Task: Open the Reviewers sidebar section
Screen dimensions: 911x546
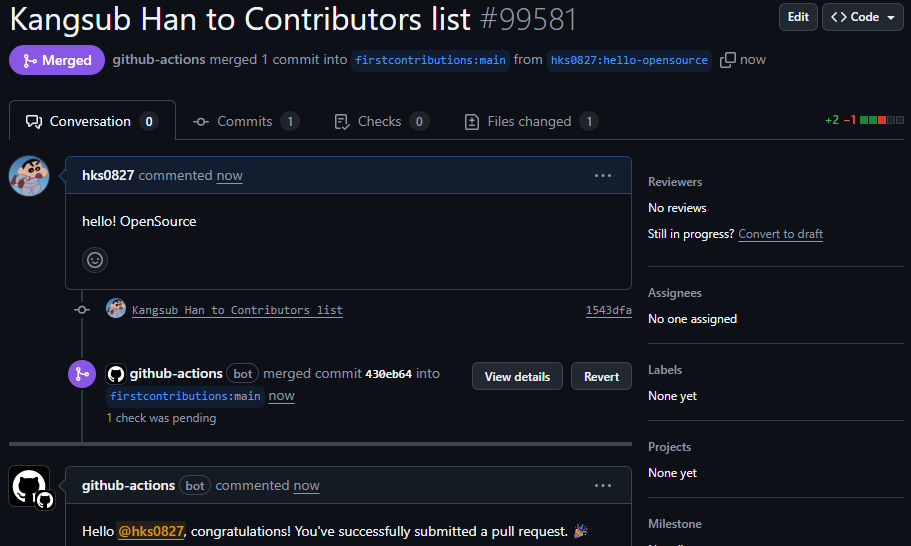Action: (675, 182)
